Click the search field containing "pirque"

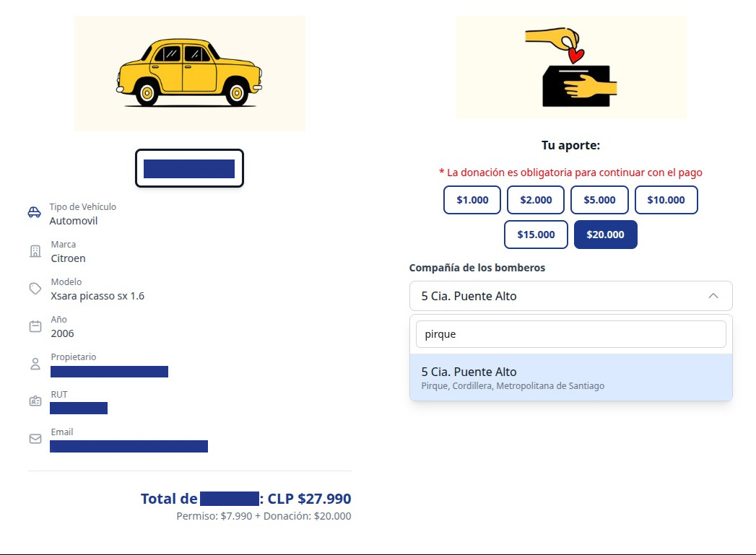coord(570,334)
